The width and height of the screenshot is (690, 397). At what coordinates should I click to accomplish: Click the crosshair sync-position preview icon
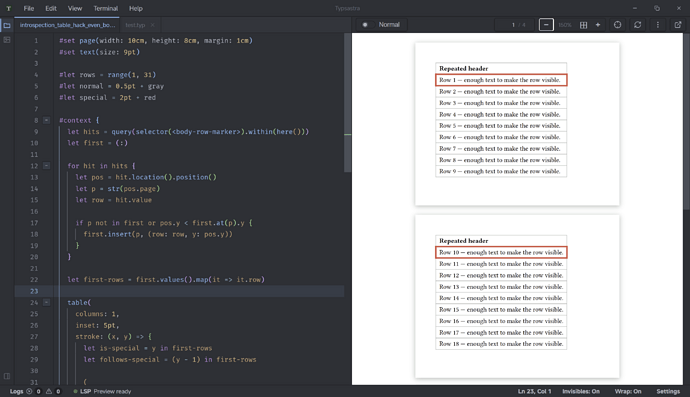617,25
